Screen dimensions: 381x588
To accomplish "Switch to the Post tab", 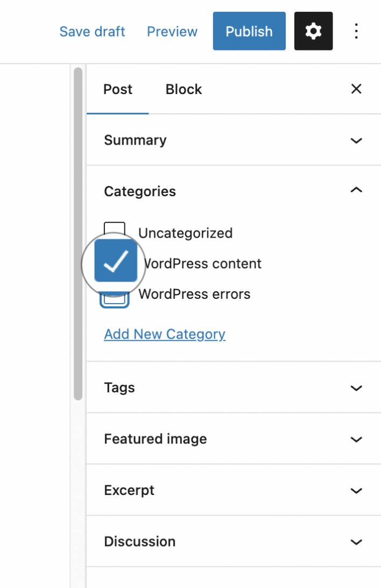I will (x=118, y=89).
